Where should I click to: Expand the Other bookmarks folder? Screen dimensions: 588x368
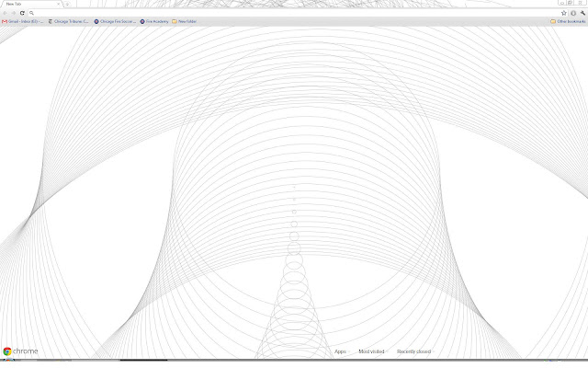[567, 21]
